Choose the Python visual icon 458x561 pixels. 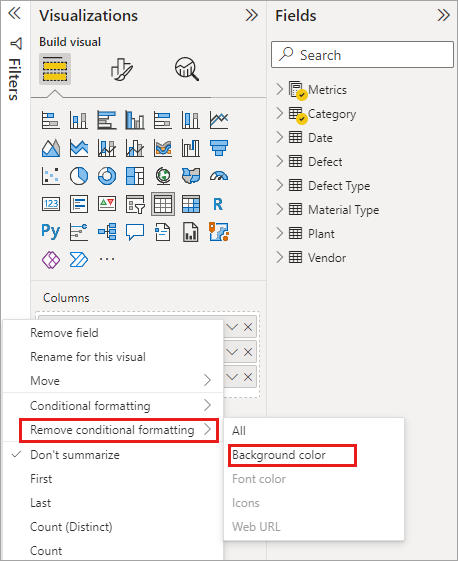pyautogui.click(x=50, y=231)
